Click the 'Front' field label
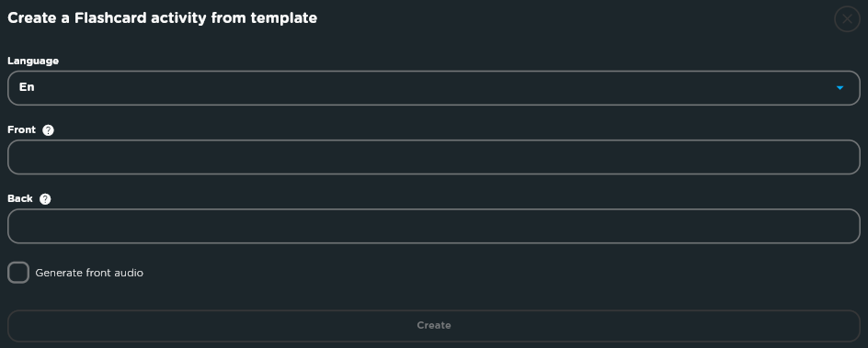 pos(21,129)
